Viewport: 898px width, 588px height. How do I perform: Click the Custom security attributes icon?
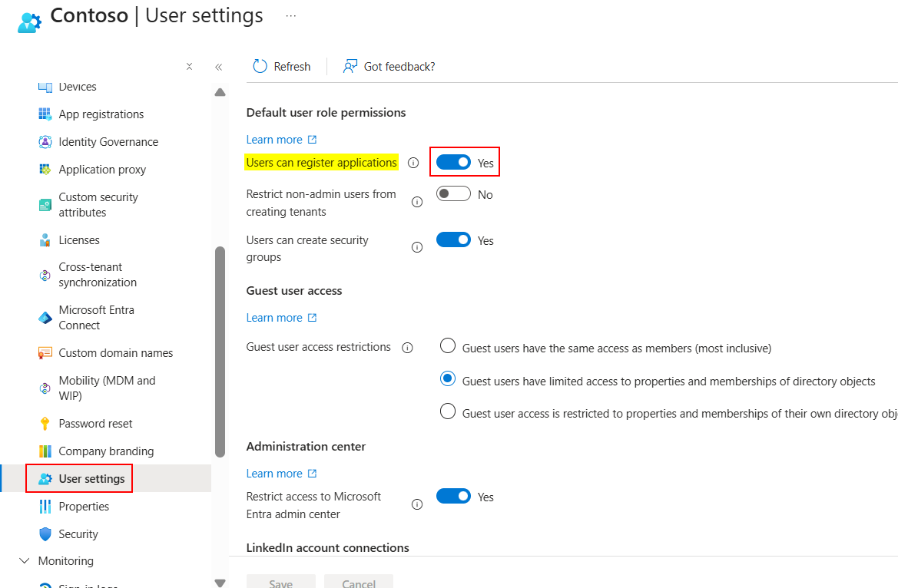click(x=45, y=204)
